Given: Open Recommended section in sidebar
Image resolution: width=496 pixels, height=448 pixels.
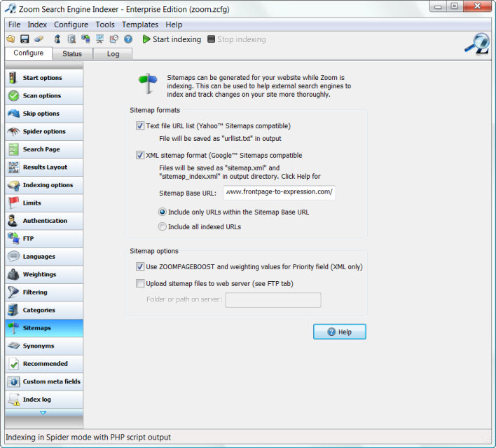Looking at the screenshot, I should 44,364.
